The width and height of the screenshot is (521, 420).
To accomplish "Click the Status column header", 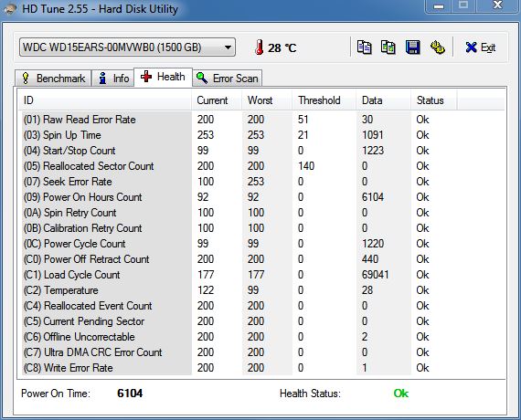I will (x=434, y=100).
